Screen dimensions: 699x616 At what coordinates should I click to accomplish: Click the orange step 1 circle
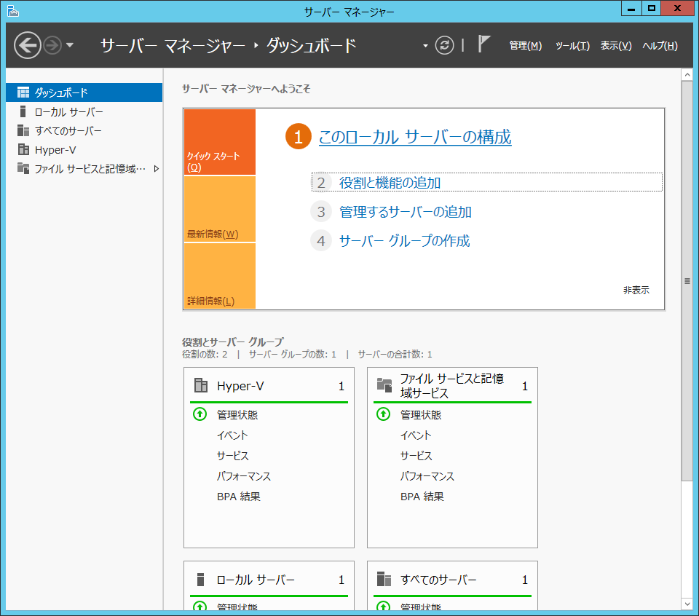click(x=299, y=136)
